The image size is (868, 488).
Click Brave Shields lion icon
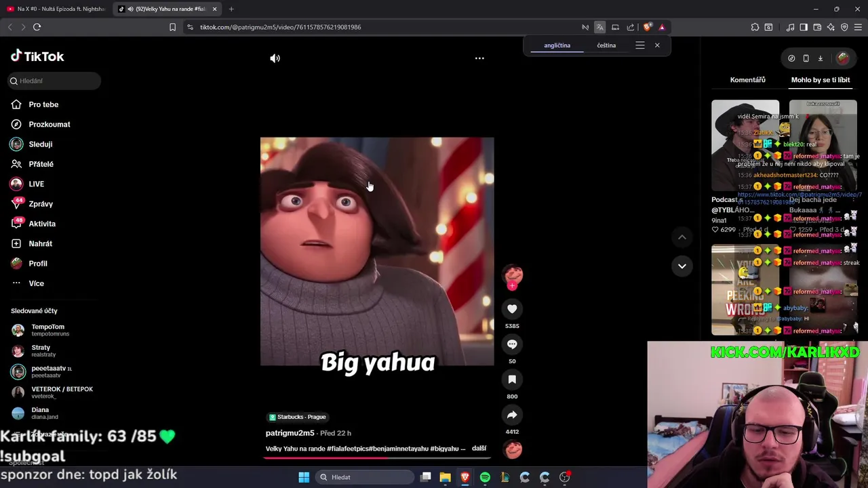tap(647, 27)
